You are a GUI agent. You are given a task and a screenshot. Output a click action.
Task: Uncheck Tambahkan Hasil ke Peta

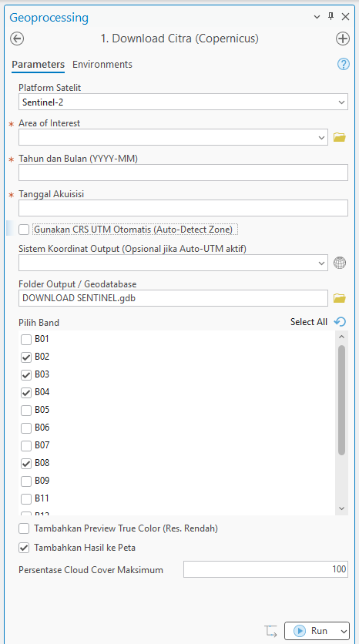coord(24,548)
